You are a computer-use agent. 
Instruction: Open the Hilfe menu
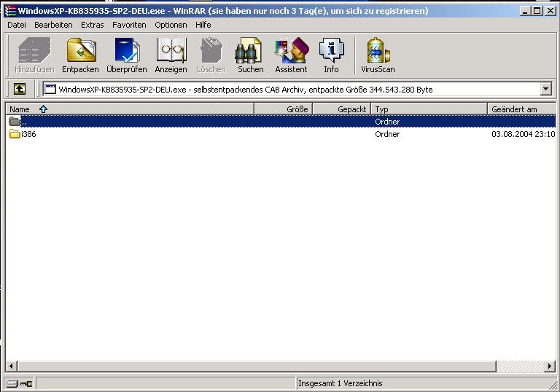point(203,25)
